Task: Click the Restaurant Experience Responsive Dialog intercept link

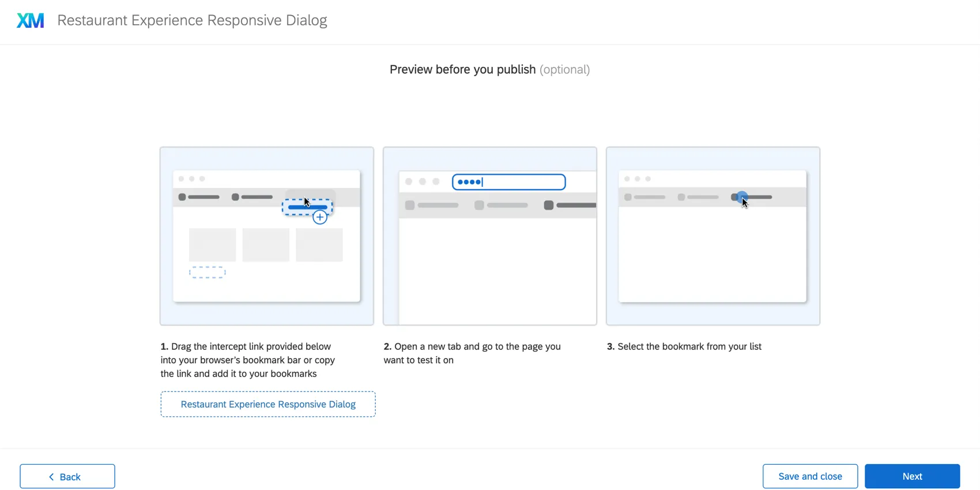Action: tap(268, 404)
